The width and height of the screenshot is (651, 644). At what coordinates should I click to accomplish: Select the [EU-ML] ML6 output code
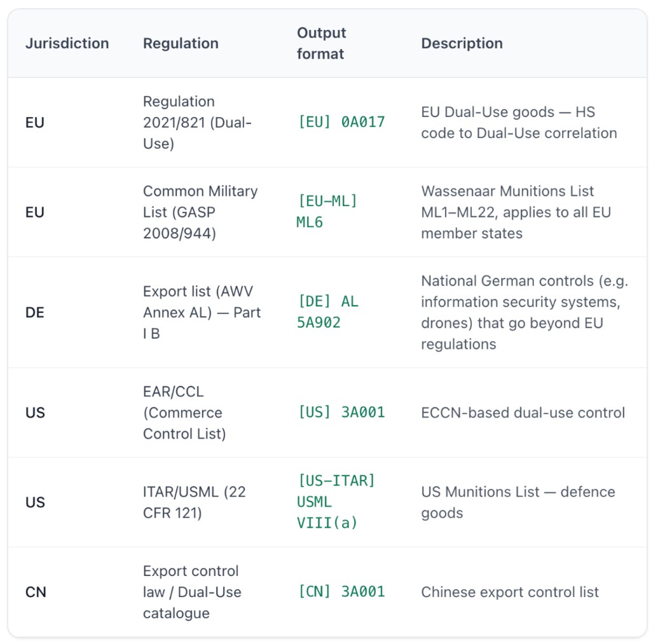[327, 212]
